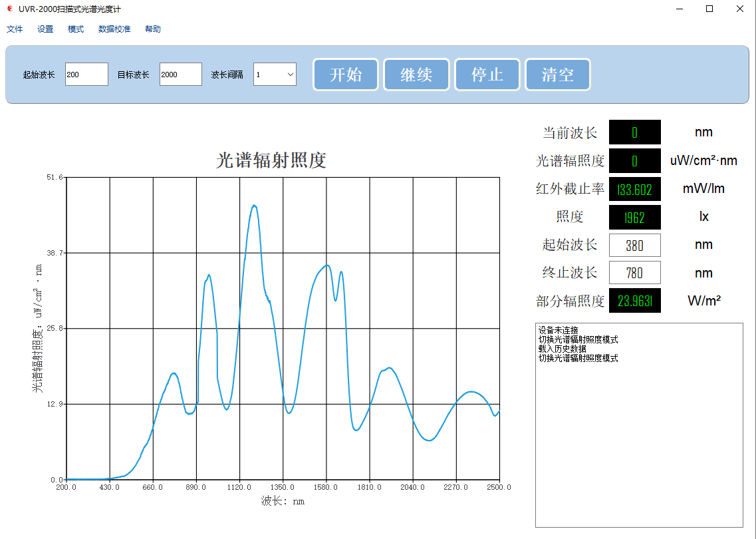The height and width of the screenshot is (539, 756).
Task: Click the unit label lx
Action: coord(704,217)
